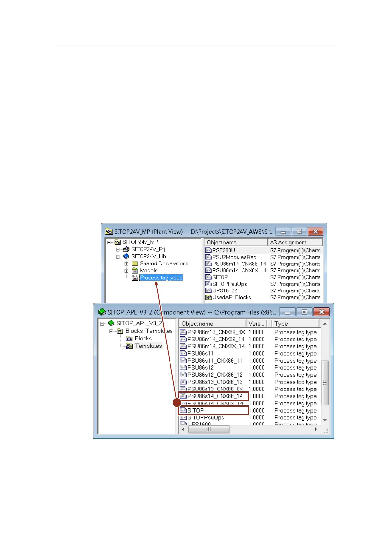Viewport: 392px width, 554px height.
Task: Select Templates folder in Component View
Action: point(148,346)
